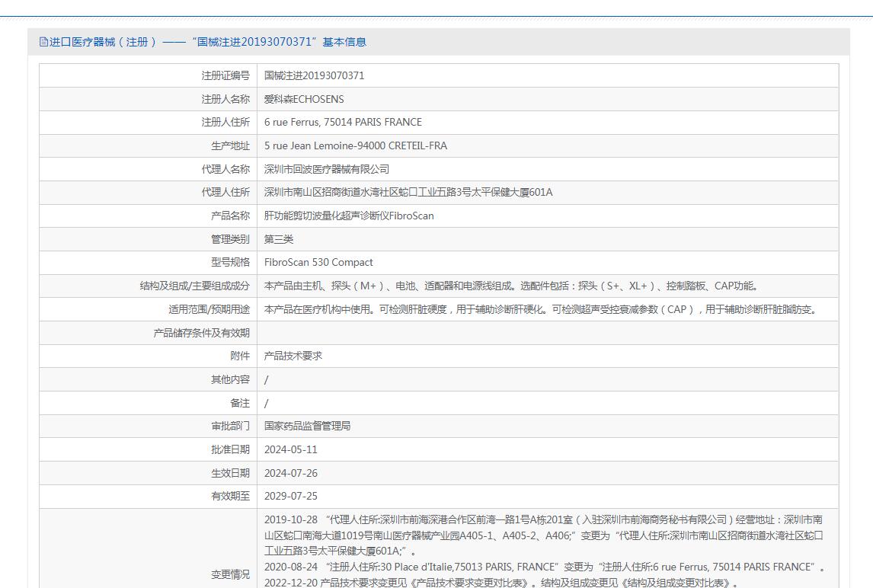873x588 pixels.
Task: Select intended use text starting 本产品在医疗机构中使用
Action: coord(542,309)
